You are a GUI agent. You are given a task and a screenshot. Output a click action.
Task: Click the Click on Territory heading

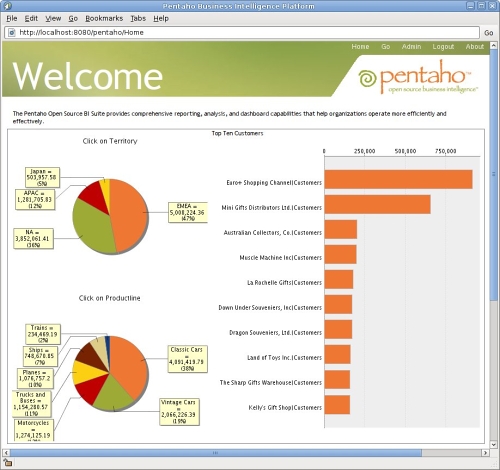[110, 141]
